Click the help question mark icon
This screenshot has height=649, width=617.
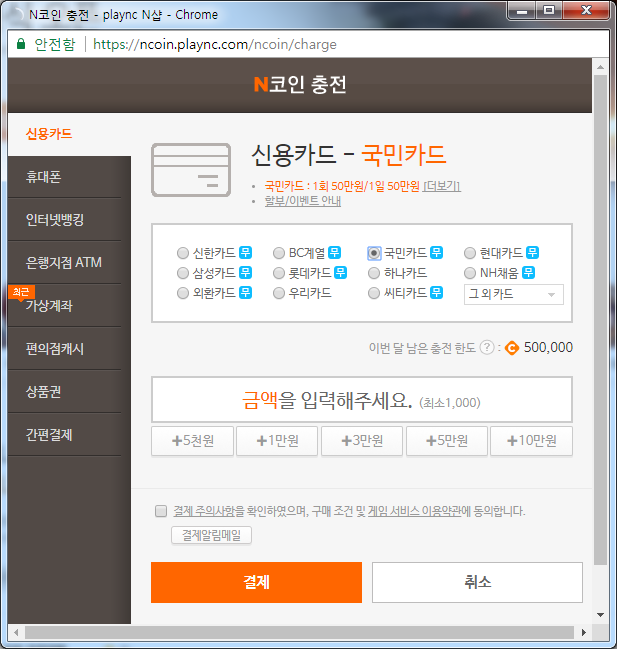coord(487,348)
